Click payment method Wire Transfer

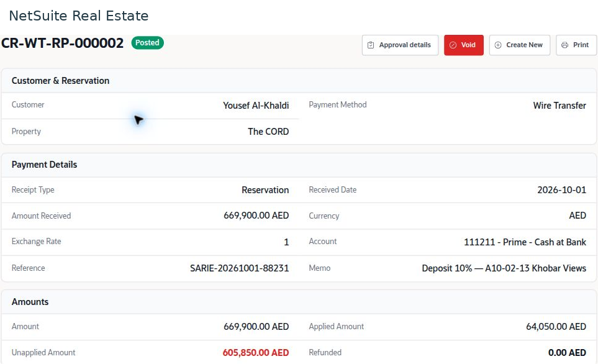(x=559, y=106)
